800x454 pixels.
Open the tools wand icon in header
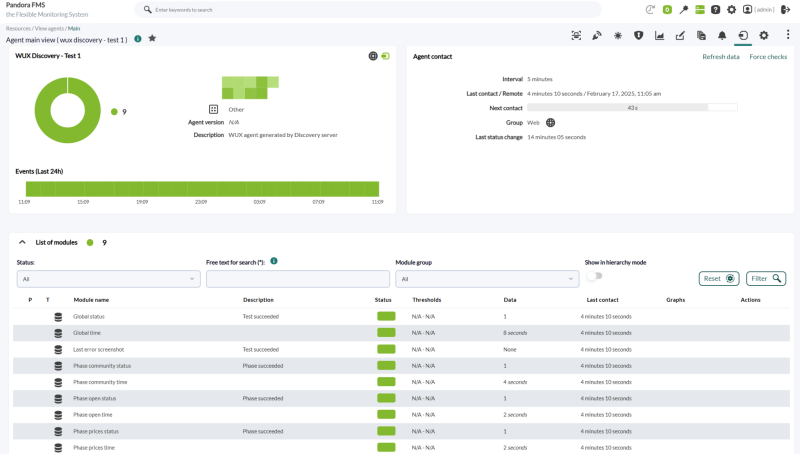(x=684, y=10)
